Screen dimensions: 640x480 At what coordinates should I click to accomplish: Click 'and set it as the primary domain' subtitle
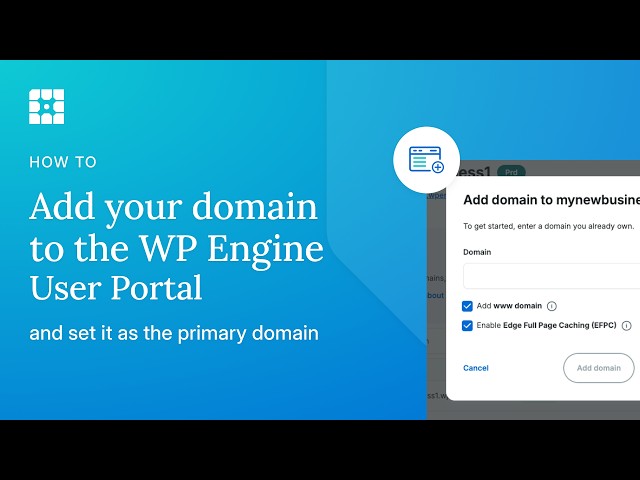(174, 333)
